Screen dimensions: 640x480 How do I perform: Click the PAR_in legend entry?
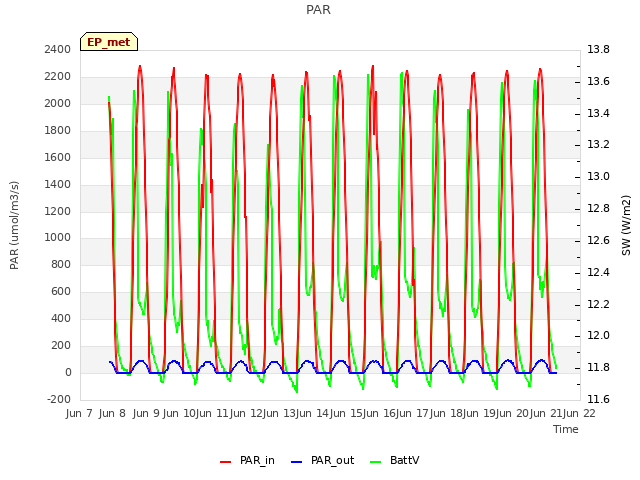pos(247,460)
